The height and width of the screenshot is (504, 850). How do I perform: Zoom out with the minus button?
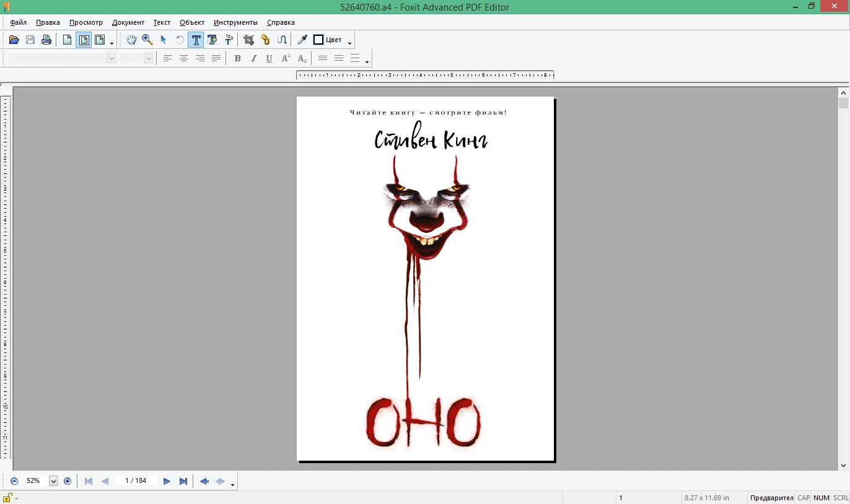tap(14, 481)
